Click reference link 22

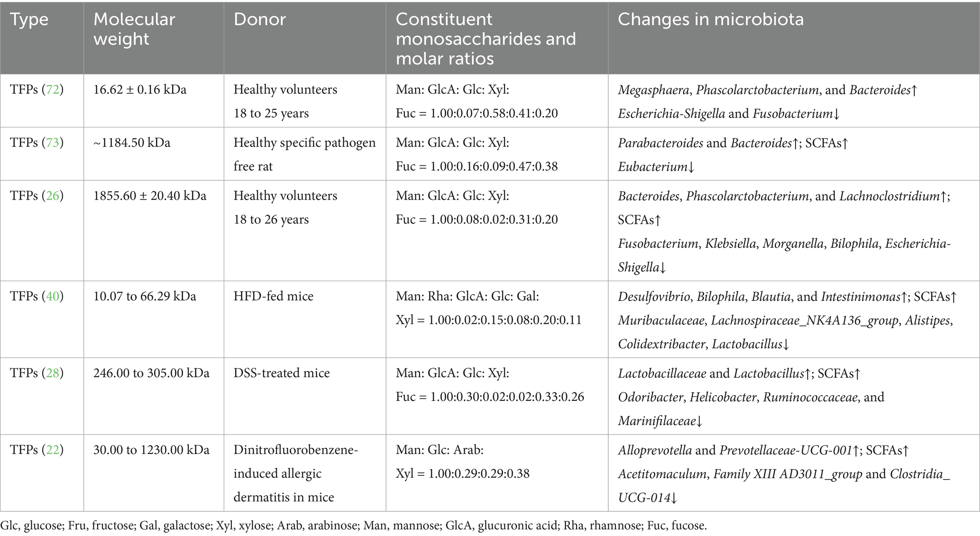point(52,450)
